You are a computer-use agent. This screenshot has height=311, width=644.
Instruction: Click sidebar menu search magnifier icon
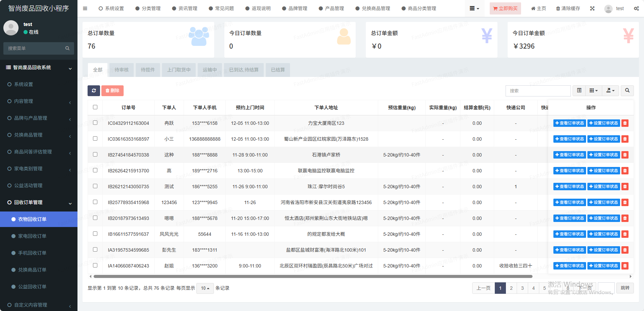point(67,48)
